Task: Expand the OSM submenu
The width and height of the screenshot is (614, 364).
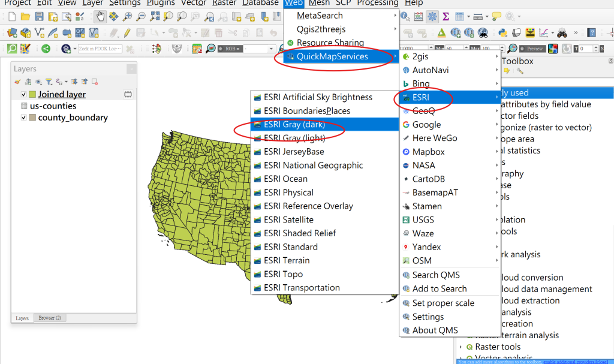Action: [x=450, y=261]
